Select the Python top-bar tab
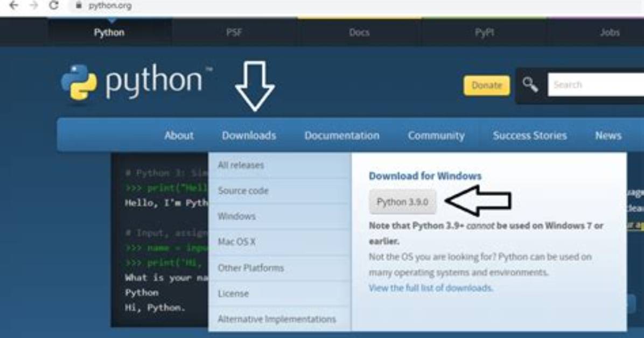This screenshot has width=644, height=338. (109, 32)
